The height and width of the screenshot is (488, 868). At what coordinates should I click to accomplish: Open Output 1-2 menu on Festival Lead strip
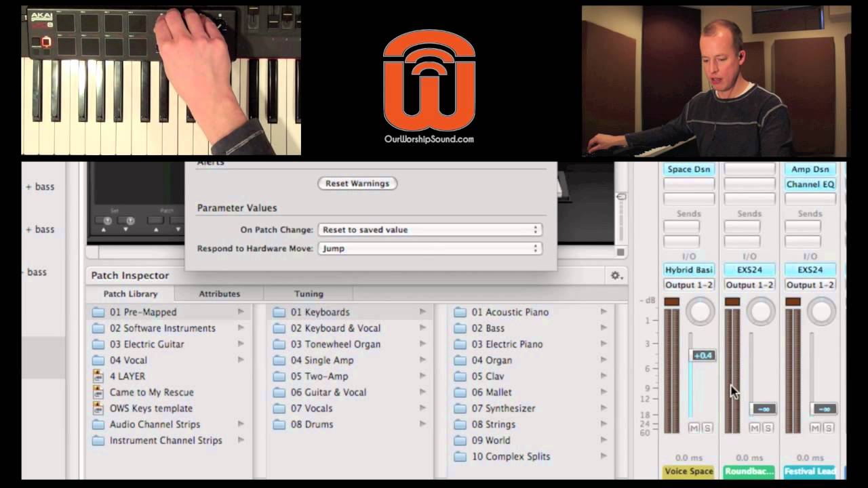click(x=810, y=285)
